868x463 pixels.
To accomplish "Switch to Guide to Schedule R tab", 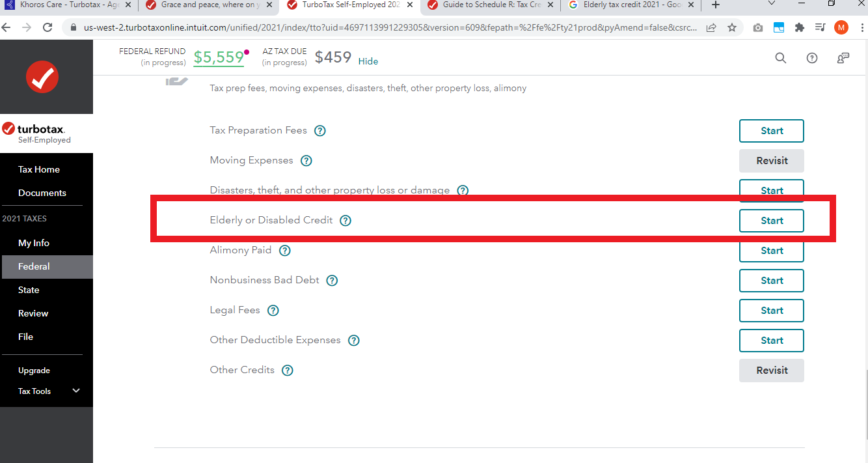I will click(491, 5).
